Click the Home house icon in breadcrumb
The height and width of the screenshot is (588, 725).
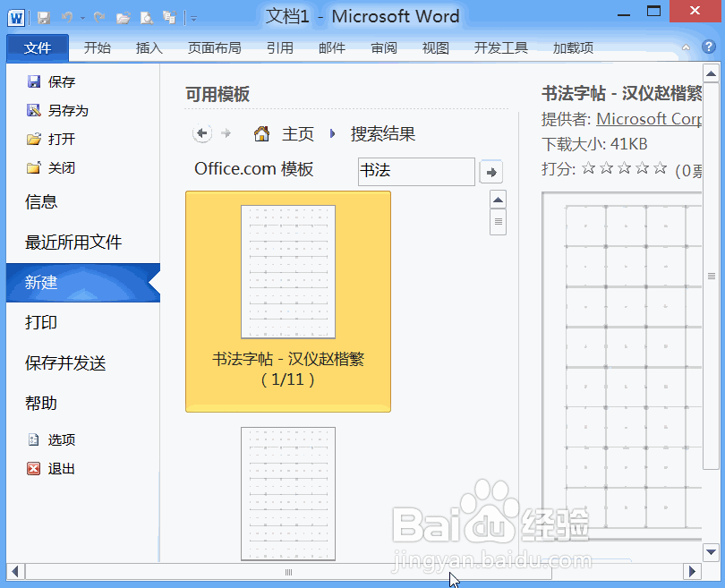pos(261,134)
